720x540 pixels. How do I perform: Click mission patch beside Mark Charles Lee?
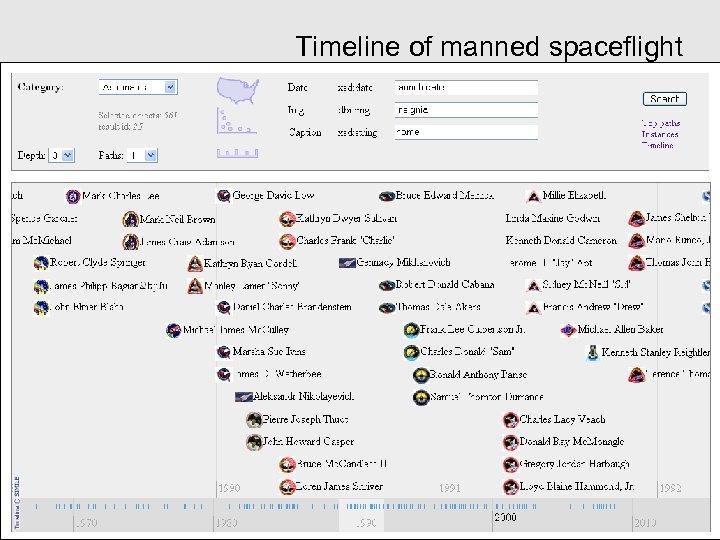click(x=73, y=196)
